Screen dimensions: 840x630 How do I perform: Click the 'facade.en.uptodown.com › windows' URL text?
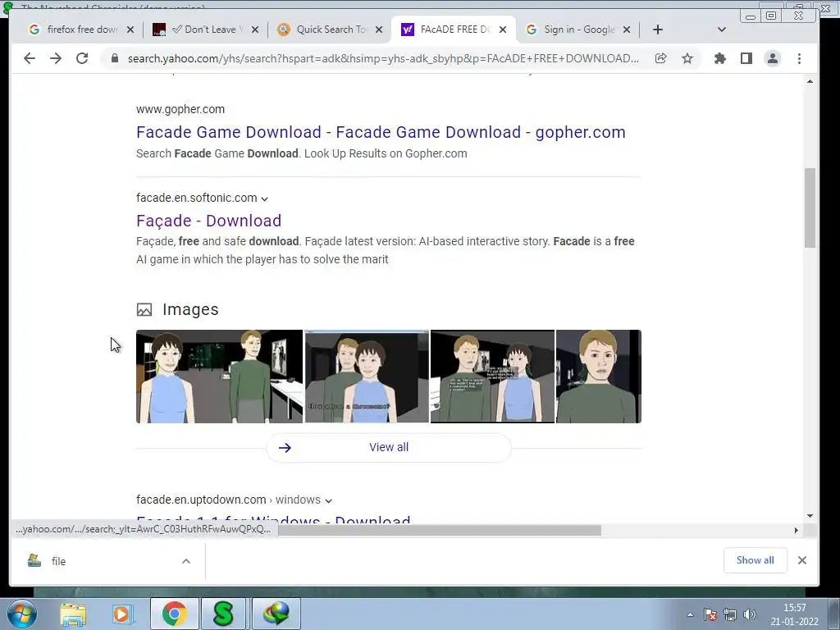228,500
